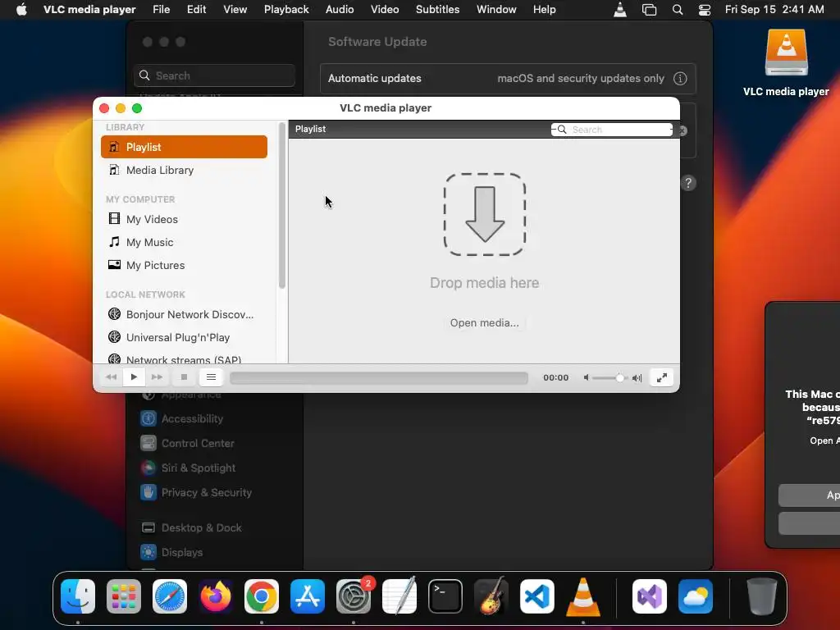Image resolution: width=840 pixels, height=630 pixels.
Task: Click the menu bar date and time
Action: (774, 9)
